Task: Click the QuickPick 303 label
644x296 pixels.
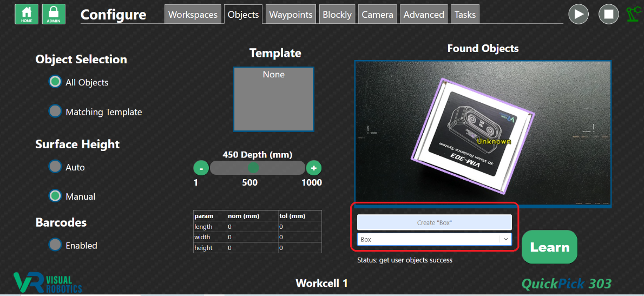Action: pyautogui.click(x=567, y=283)
